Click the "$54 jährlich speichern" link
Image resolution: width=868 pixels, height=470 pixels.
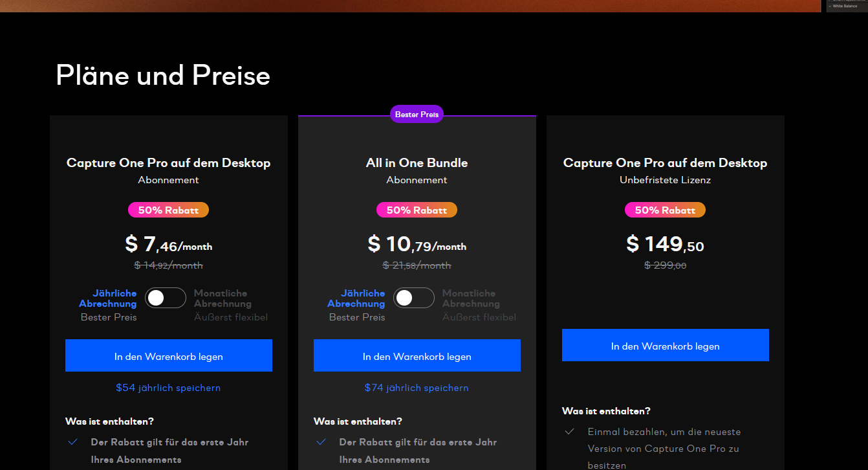pos(168,388)
